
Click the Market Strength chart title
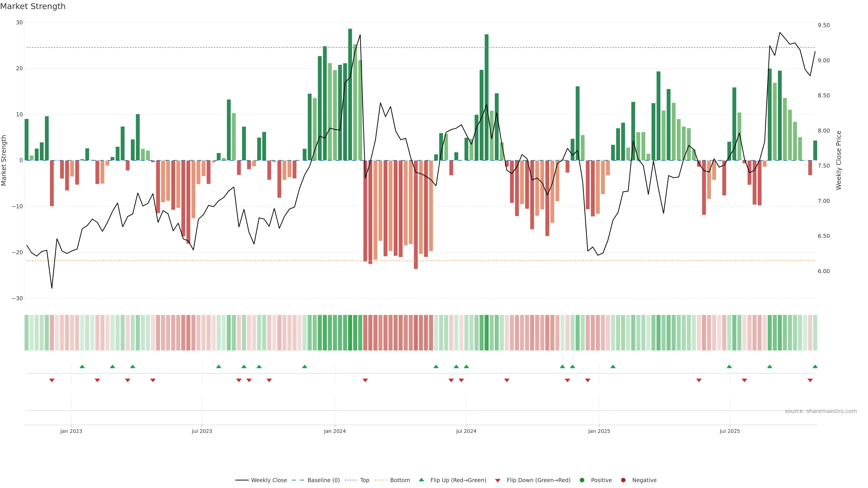(x=33, y=6)
